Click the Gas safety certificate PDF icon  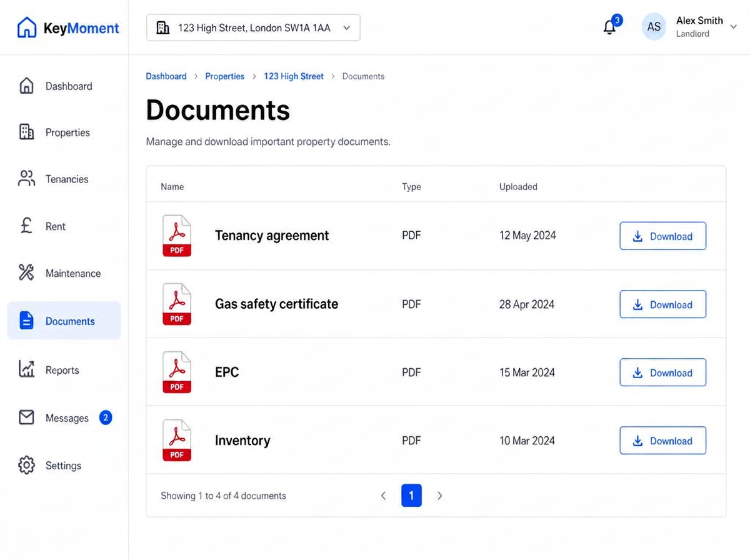pos(177,304)
